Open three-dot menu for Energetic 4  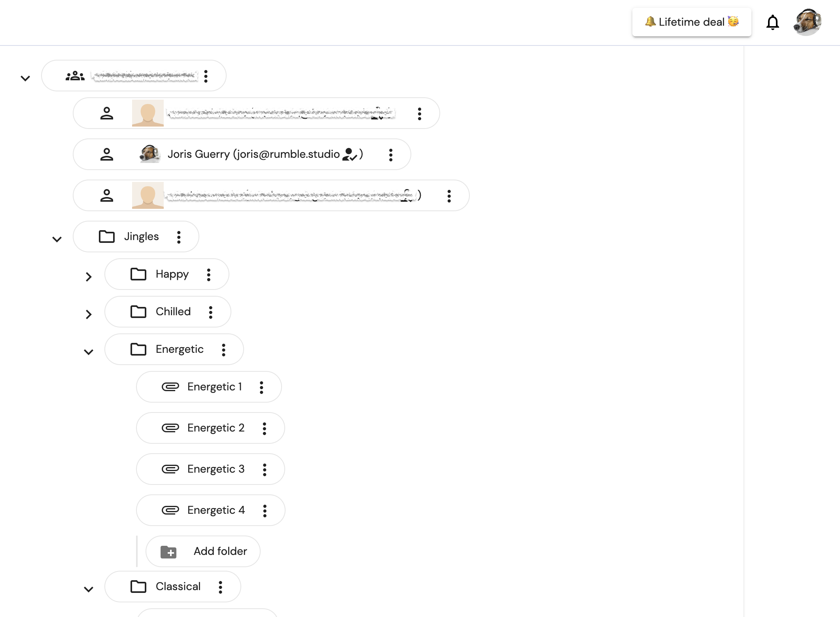265,511
